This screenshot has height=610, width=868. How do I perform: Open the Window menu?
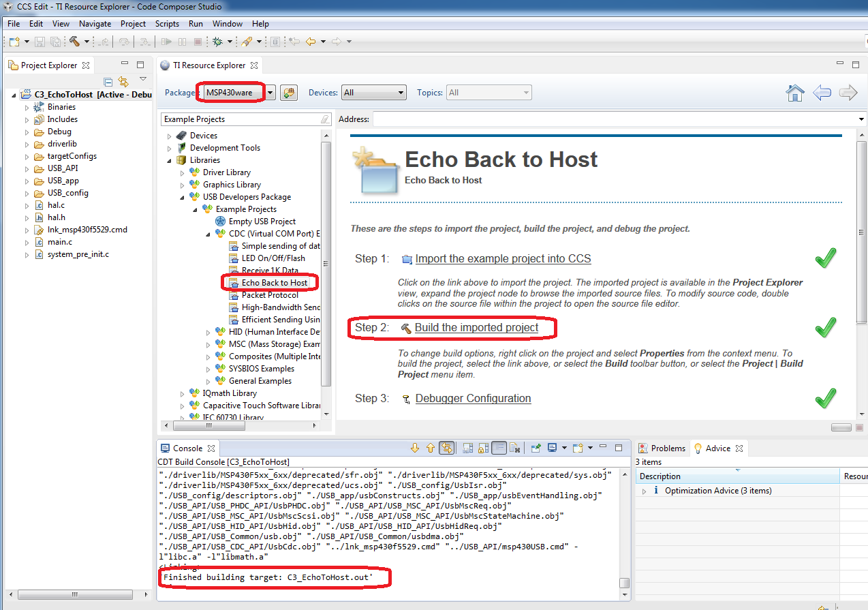(x=227, y=23)
